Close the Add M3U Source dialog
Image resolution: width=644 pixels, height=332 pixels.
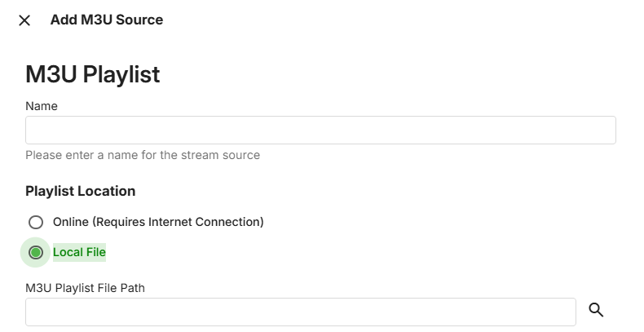(24, 20)
